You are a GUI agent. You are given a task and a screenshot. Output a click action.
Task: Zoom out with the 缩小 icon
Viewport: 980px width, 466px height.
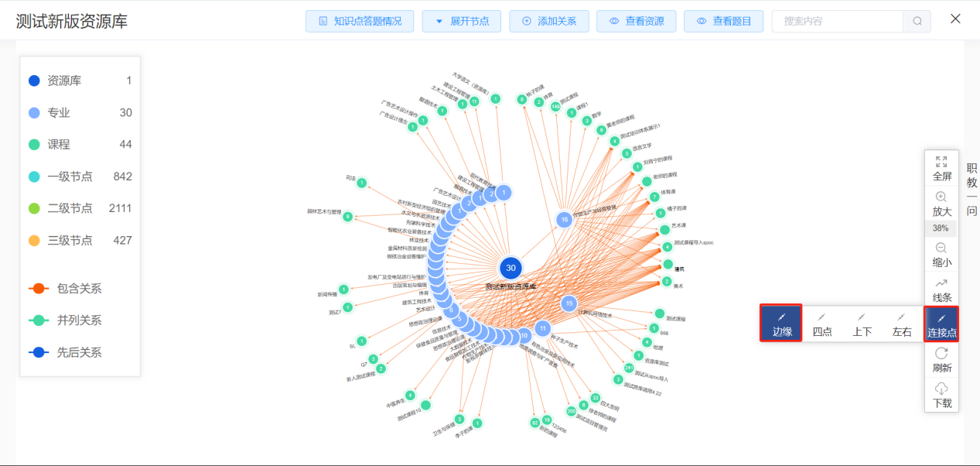[x=941, y=248]
